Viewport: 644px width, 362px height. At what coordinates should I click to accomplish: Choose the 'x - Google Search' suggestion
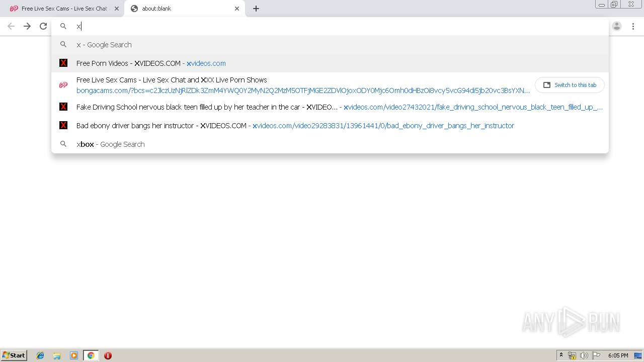click(330, 45)
